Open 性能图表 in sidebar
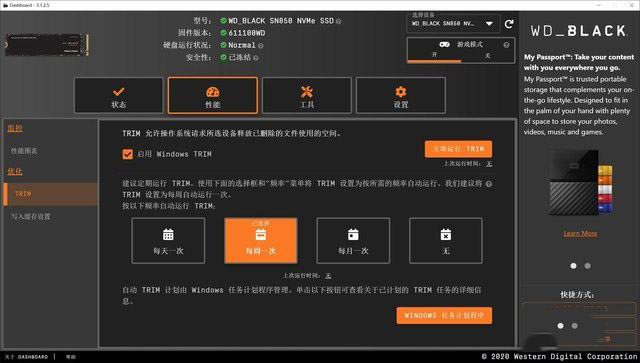The height and width of the screenshot is (363, 640). point(24,151)
